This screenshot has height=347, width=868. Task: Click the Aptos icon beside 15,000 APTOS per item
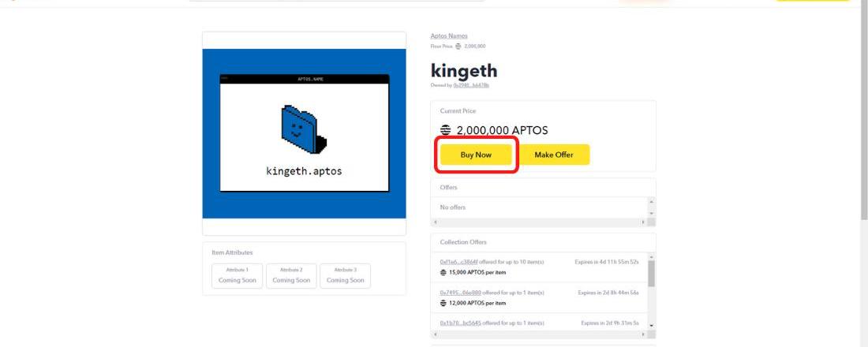(x=443, y=273)
